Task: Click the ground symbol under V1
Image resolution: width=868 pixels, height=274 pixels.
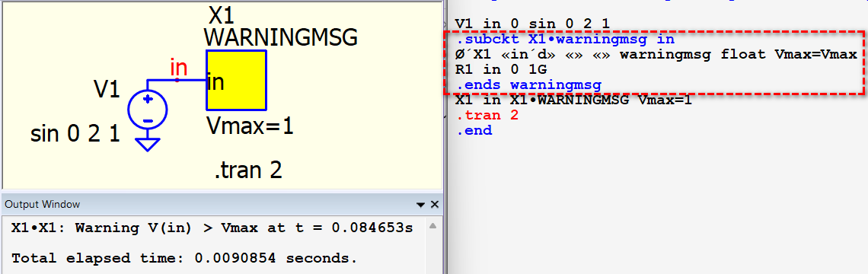Action: 148,144
